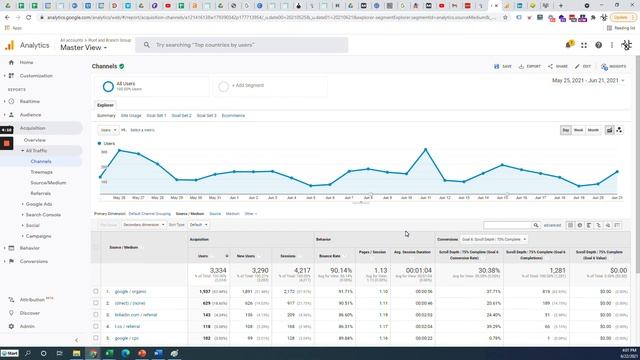640x360 pixels.
Task: Open the Master View account dropdown
Action: [x=84, y=48]
